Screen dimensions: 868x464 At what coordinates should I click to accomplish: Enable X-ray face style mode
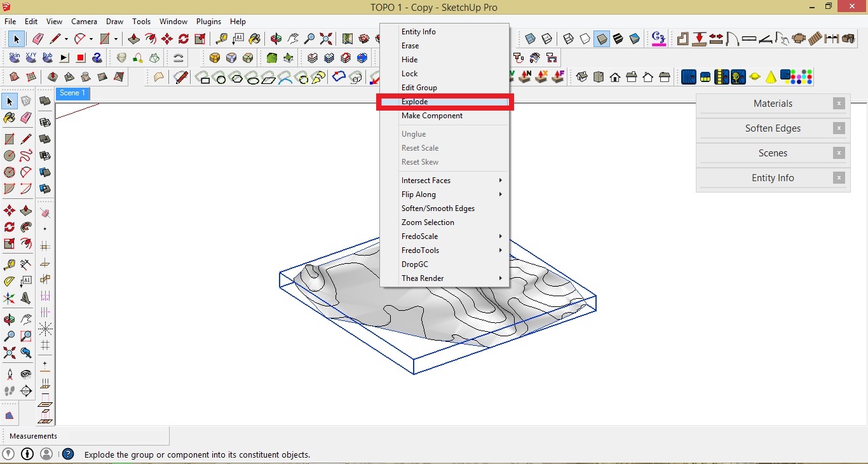[530, 38]
